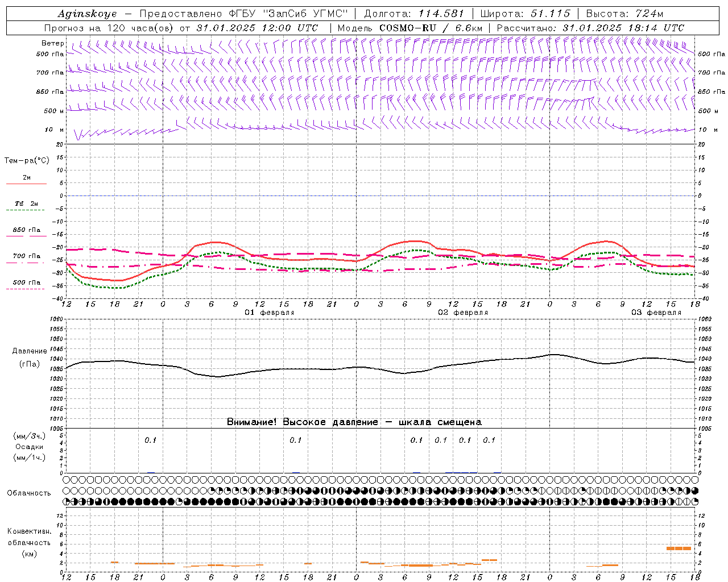Image resolution: width=728 pixels, height=582 pixels.
Task: Select the 'Модель COSMO-RU / 6.6км' label
Action: pyautogui.click(x=409, y=28)
